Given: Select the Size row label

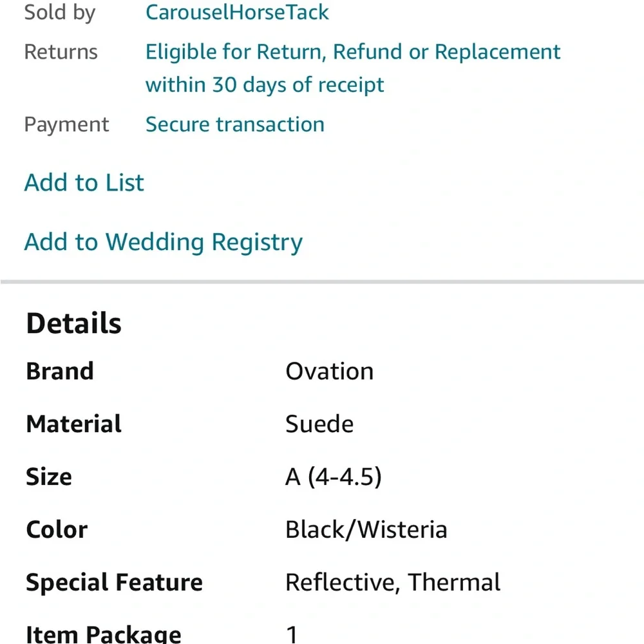Looking at the screenshot, I should pos(49,477).
